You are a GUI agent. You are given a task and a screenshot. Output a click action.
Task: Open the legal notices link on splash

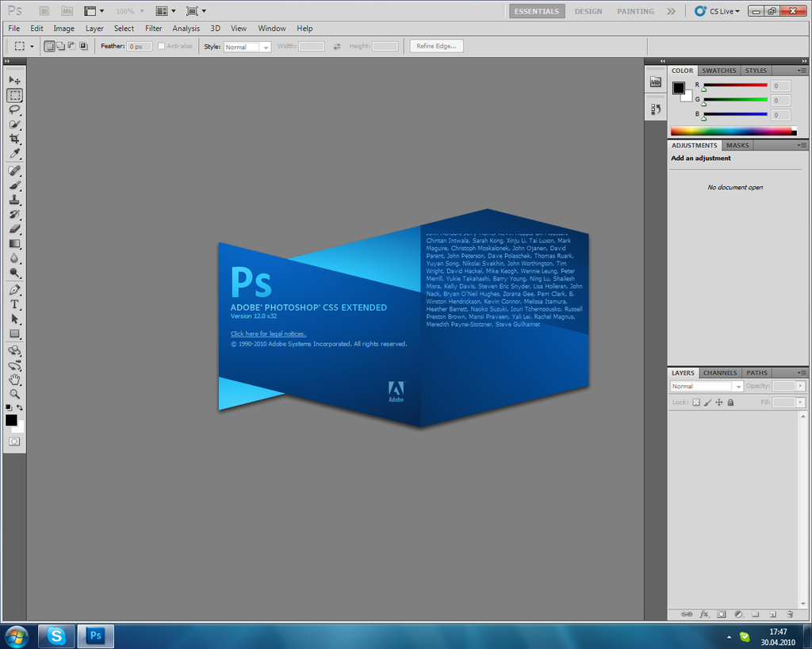click(268, 334)
